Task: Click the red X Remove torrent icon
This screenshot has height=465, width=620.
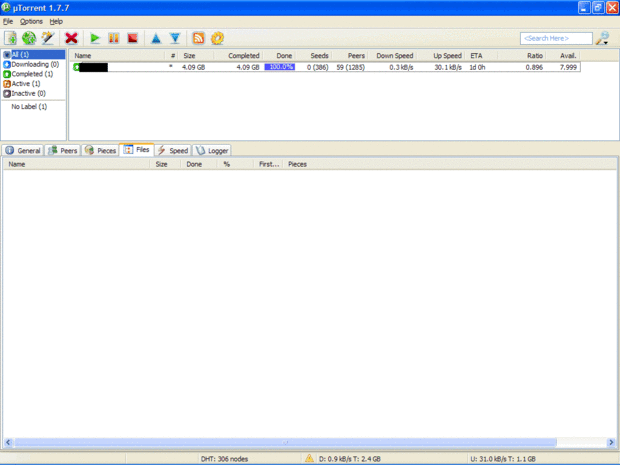Action: coord(72,38)
